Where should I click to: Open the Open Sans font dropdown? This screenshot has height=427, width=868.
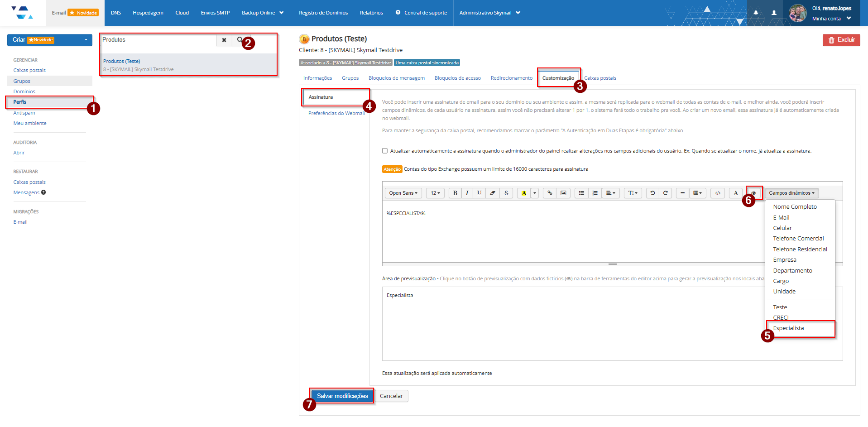coord(403,193)
